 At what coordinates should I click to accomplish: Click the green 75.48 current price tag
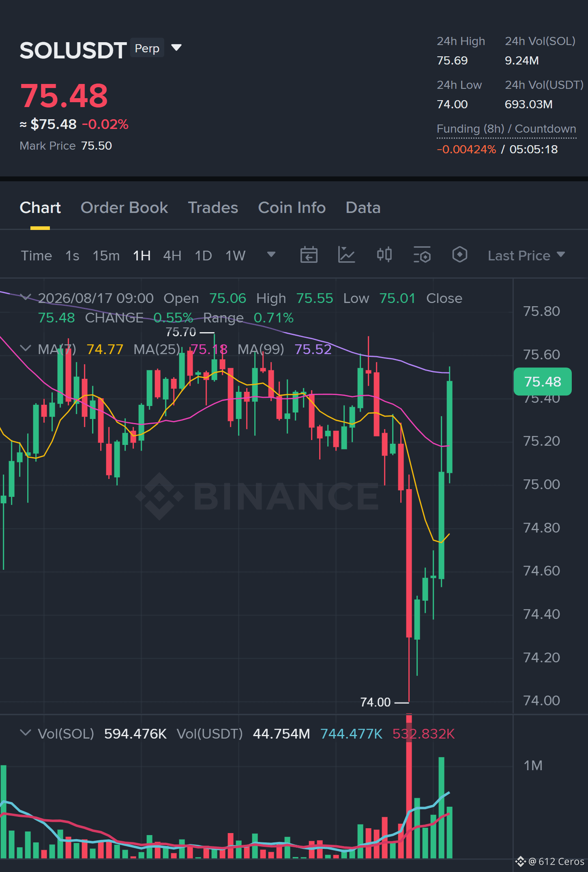point(543,382)
